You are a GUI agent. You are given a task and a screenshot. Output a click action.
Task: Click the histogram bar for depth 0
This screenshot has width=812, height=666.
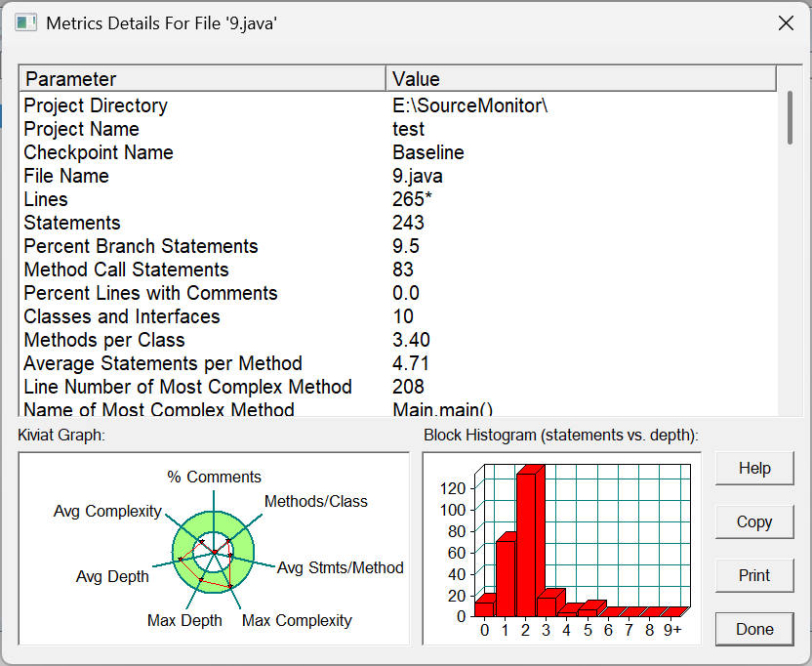tap(485, 608)
